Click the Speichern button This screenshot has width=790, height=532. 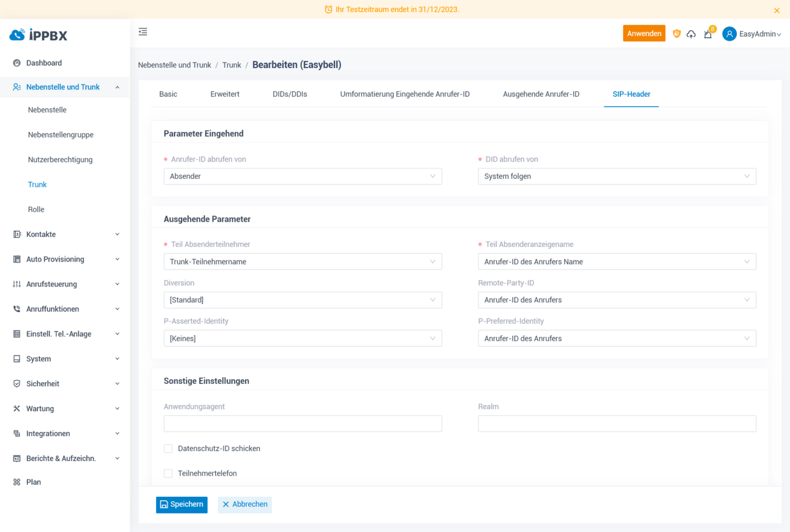[181, 505]
